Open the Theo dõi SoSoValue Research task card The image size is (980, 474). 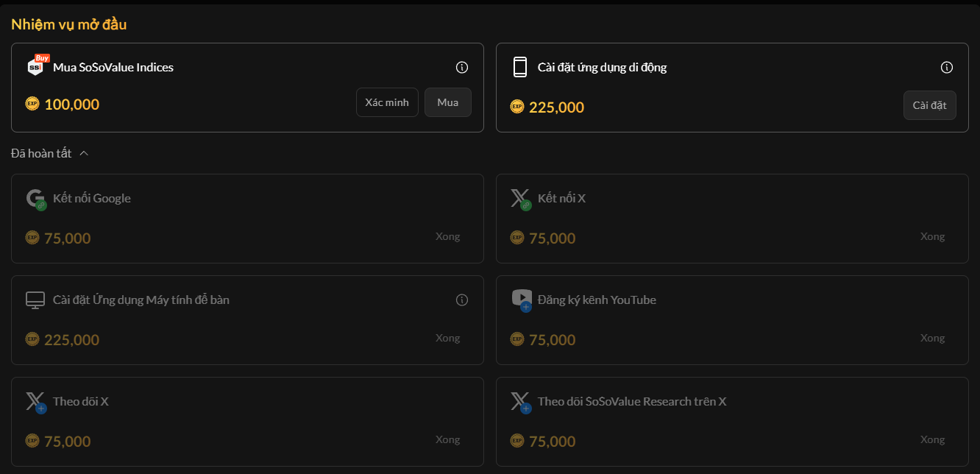tap(732, 421)
